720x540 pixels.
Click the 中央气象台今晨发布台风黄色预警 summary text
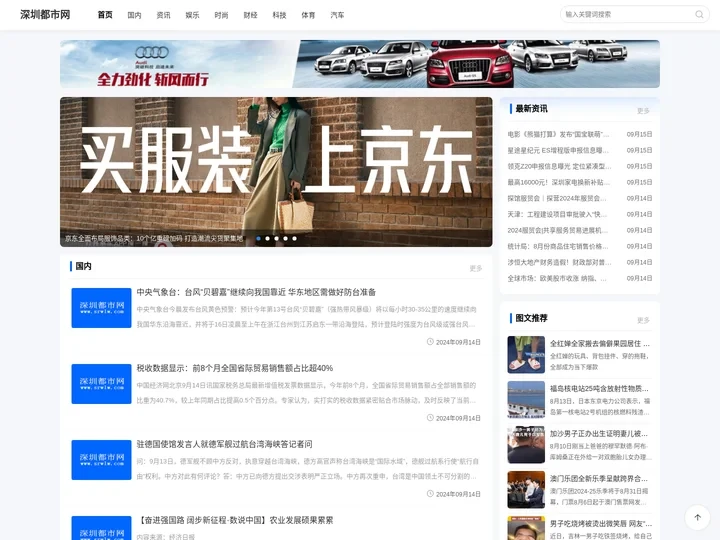point(307,317)
